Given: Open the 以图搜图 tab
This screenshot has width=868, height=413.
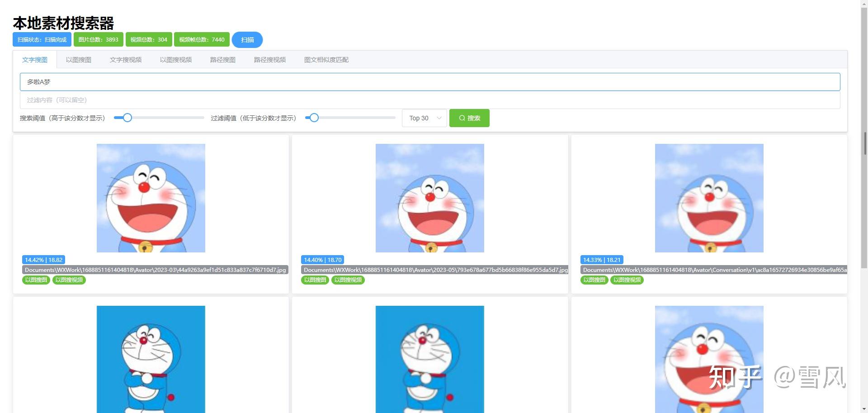Looking at the screenshot, I should [x=79, y=60].
